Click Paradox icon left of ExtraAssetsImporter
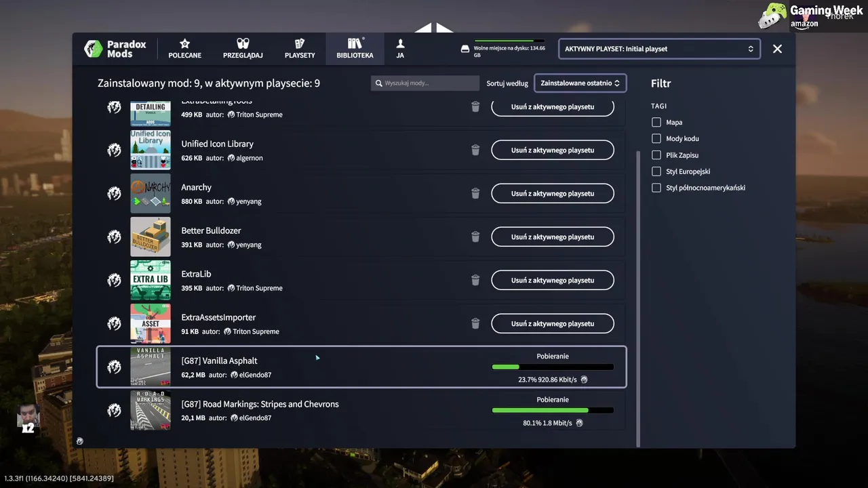Viewport: 868px width, 488px height. coord(114,323)
